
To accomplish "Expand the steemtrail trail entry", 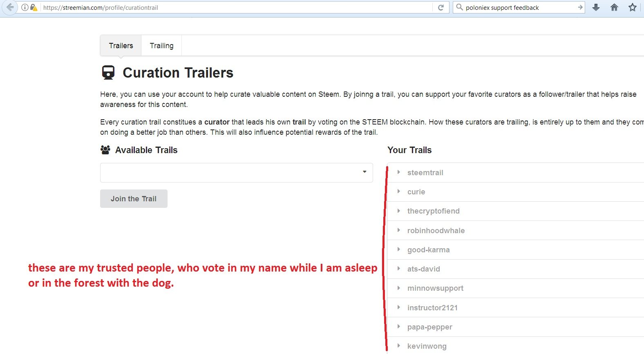I will [x=515, y=173].
